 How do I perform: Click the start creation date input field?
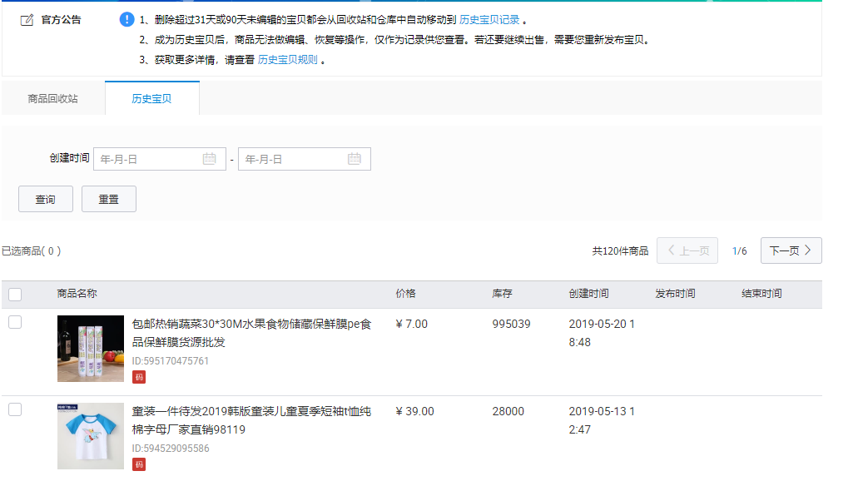click(150, 159)
